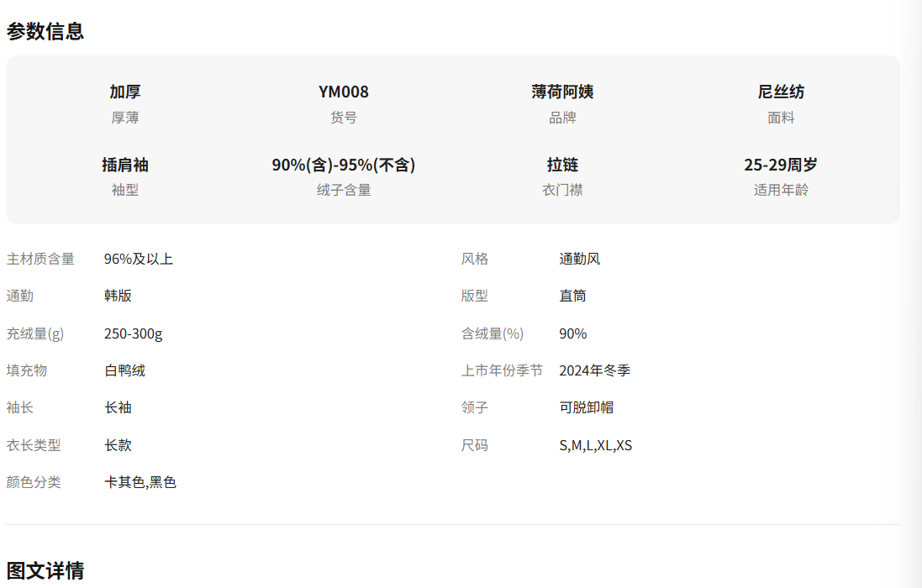Click the 韩版 commute value

pos(118,296)
